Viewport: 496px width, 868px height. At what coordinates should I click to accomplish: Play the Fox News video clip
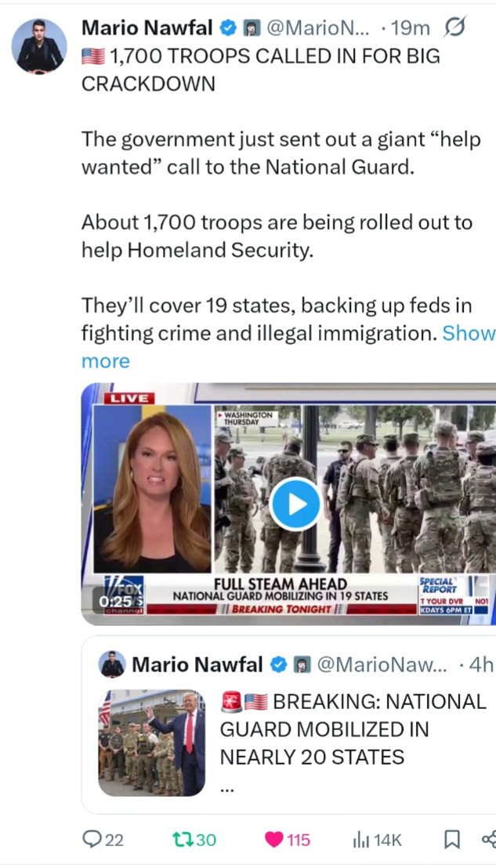pyautogui.click(x=297, y=504)
